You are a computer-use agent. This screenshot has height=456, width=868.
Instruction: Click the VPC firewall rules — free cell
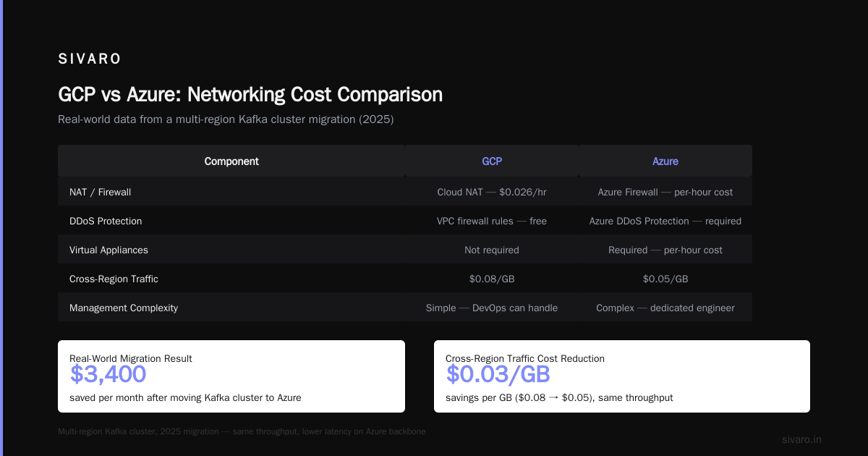point(492,221)
